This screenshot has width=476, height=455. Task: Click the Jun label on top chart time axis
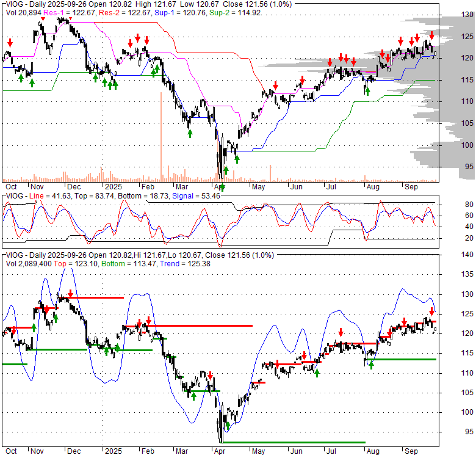(x=297, y=187)
